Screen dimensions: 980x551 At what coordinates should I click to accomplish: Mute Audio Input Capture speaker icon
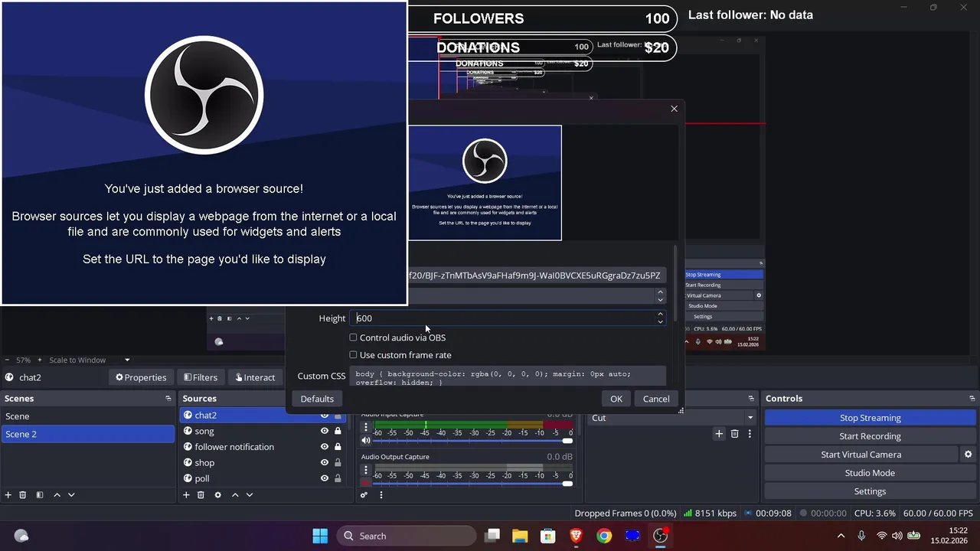tap(366, 441)
